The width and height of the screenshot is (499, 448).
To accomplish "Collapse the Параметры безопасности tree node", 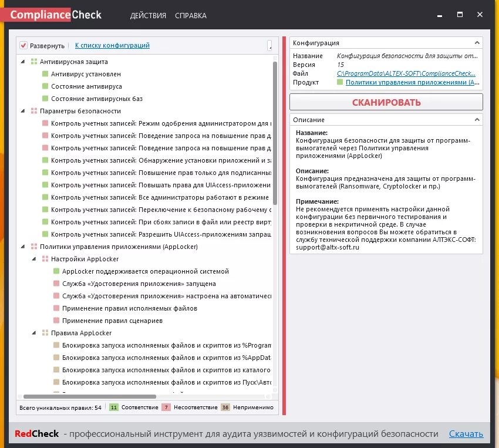I will 23,111.
